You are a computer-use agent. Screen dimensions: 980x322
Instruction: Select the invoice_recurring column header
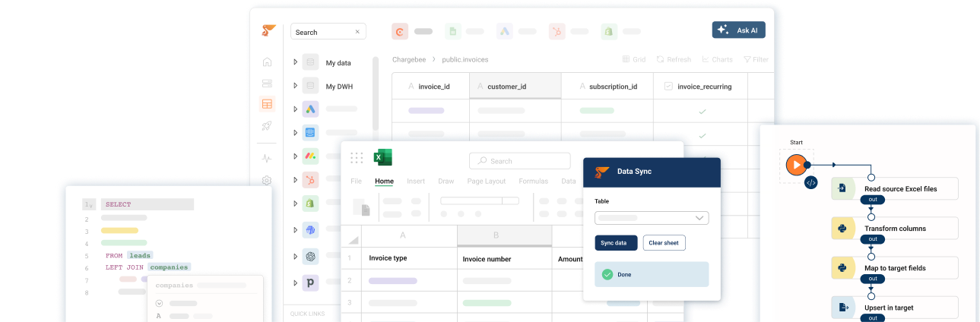pos(700,87)
